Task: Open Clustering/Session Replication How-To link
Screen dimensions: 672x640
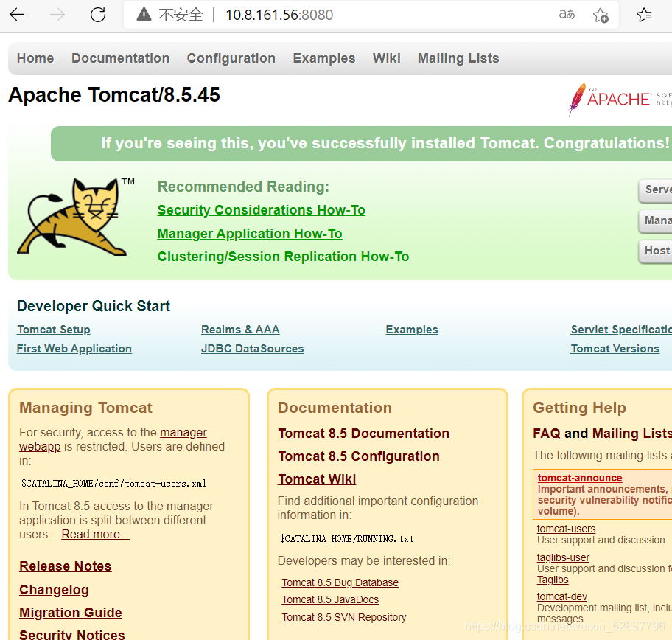Action: point(283,256)
